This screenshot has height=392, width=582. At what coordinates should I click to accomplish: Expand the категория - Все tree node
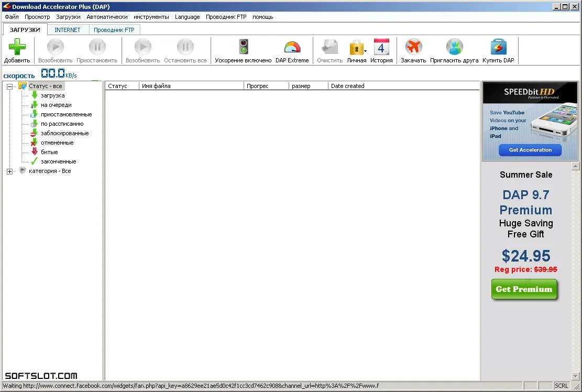click(x=10, y=171)
